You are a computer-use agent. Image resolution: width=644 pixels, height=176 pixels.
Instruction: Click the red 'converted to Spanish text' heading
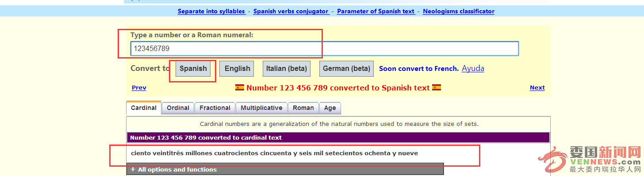pos(338,88)
